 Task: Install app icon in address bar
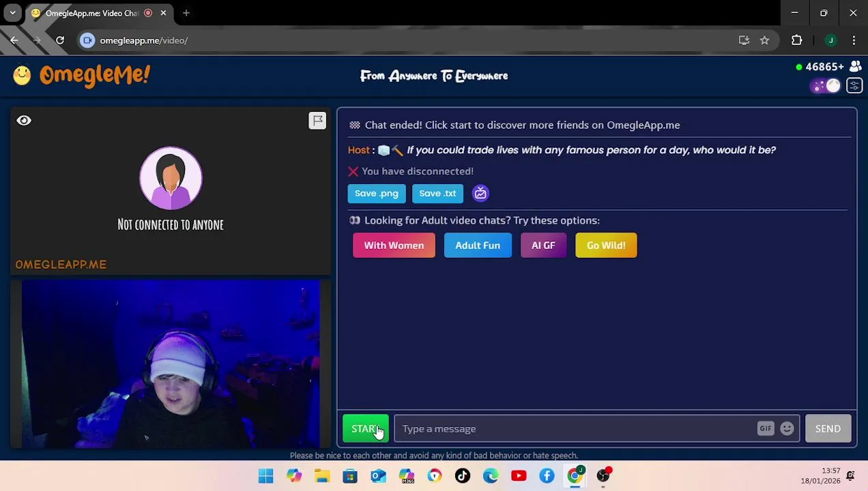(x=744, y=40)
